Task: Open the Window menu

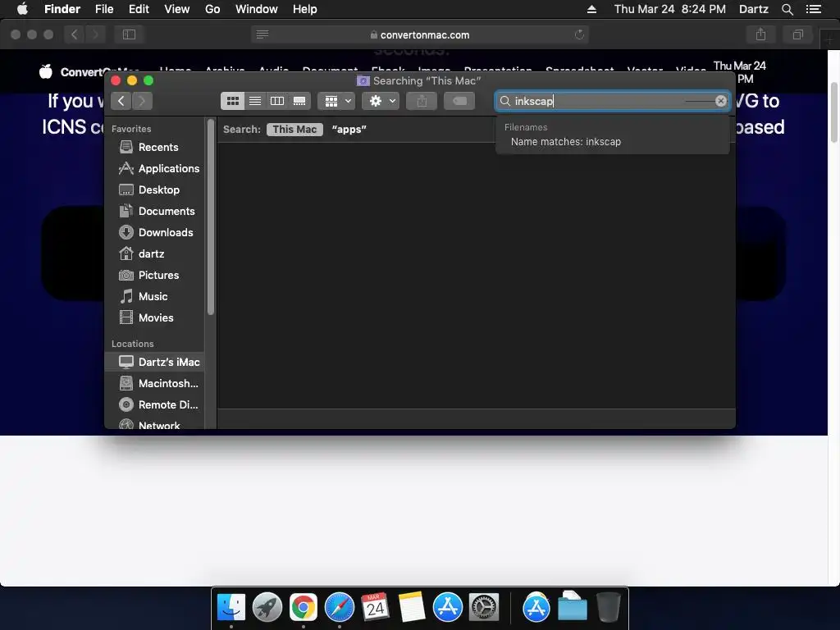Action: click(x=257, y=9)
